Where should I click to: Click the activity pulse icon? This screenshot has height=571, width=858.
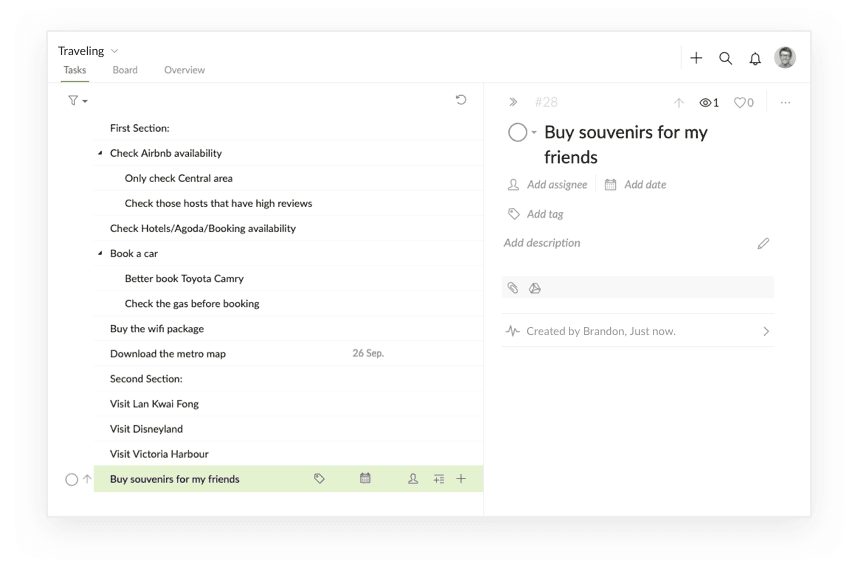click(x=512, y=331)
